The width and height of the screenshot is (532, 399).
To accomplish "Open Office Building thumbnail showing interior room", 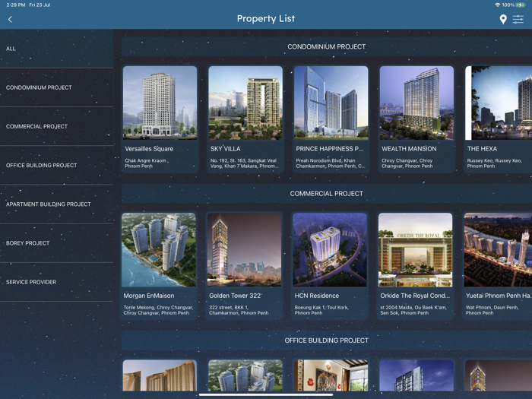I will point(331,375).
